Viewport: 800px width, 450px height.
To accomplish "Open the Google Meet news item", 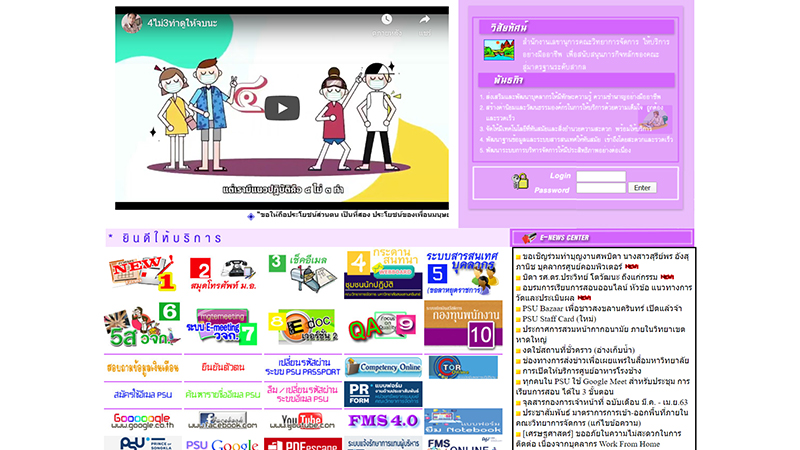I will [x=603, y=386].
